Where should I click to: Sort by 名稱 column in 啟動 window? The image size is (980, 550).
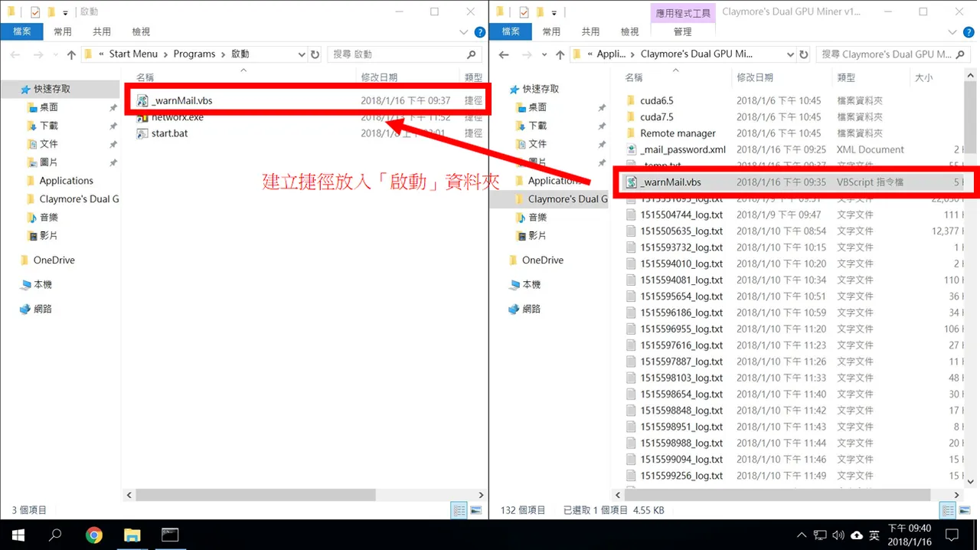(x=145, y=77)
